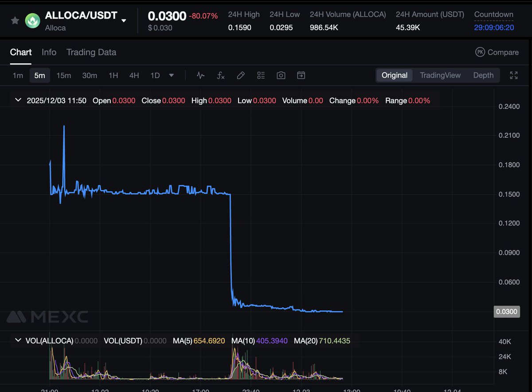Take a chart snapshot with camera icon
The image size is (532, 392).
tap(281, 75)
